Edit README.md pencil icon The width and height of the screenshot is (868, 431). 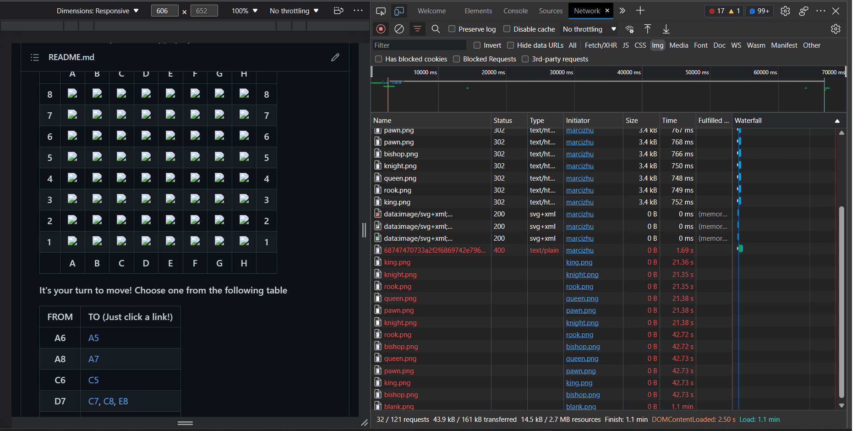(x=335, y=57)
